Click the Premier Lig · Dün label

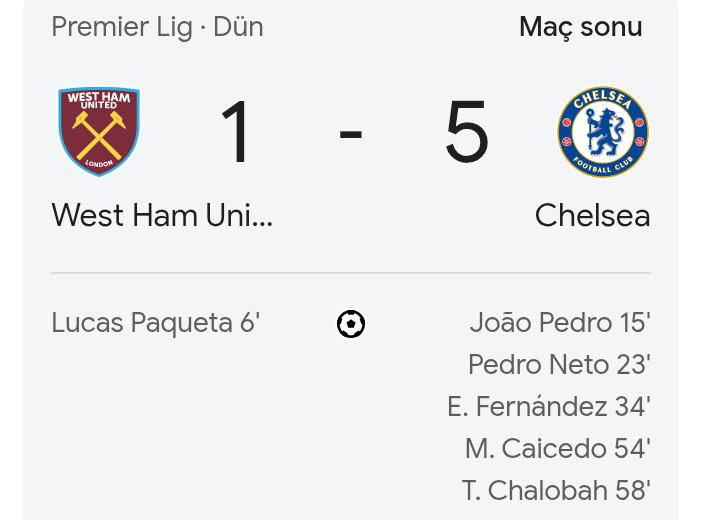click(x=157, y=27)
